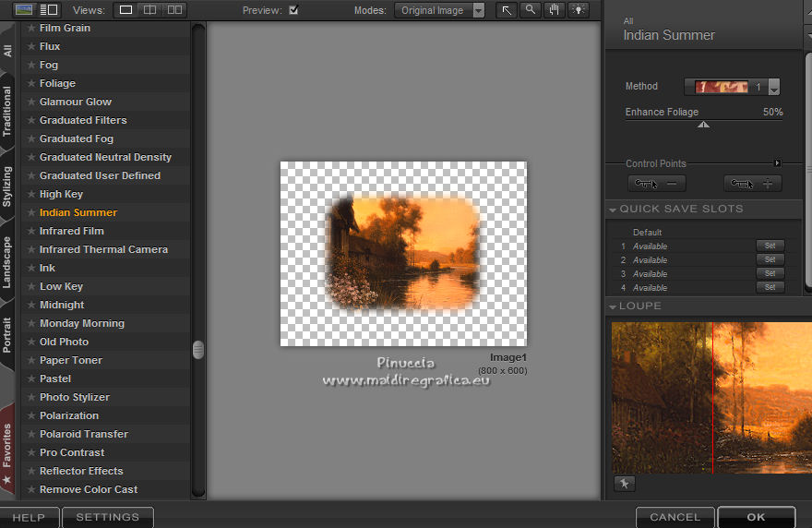Click Set for quick save slot 3

click(770, 273)
